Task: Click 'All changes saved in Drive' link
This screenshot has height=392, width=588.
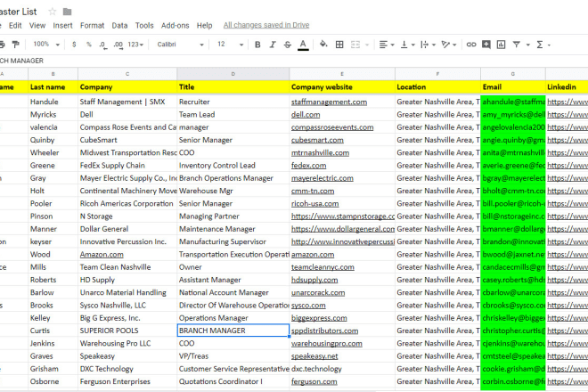Action: [266, 25]
